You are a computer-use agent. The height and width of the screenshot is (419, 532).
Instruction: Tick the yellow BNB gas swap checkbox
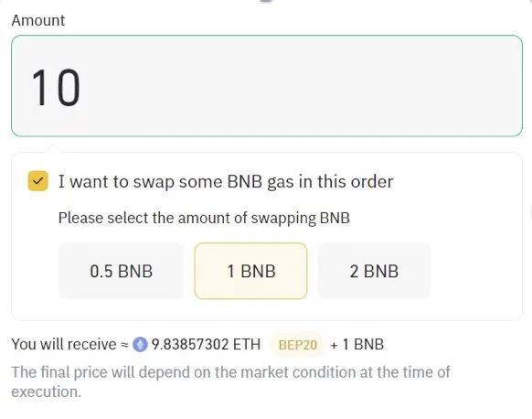38,181
